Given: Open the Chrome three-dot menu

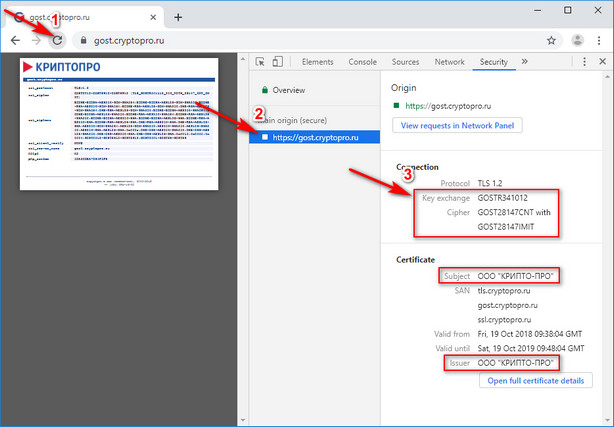Looking at the screenshot, I should coord(599,40).
